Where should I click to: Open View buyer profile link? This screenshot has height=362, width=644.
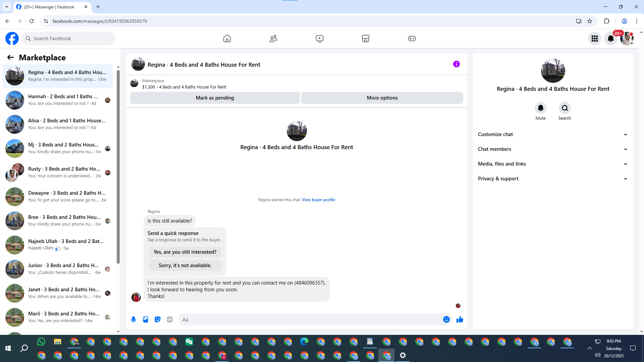coord(318,200)
